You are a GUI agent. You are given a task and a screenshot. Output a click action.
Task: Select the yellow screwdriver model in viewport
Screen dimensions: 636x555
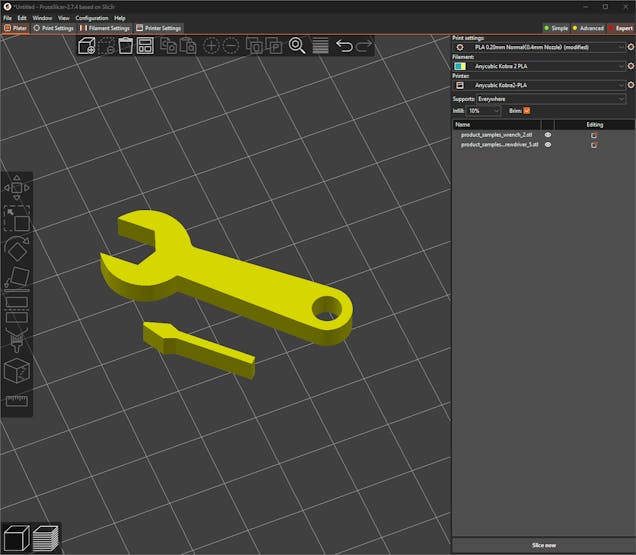[203, 349]
